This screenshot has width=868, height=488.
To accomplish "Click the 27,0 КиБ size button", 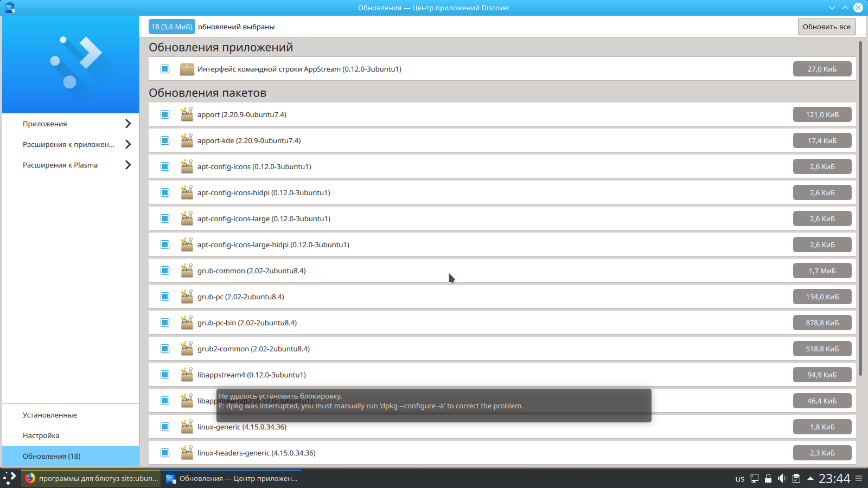I will 822,69.
